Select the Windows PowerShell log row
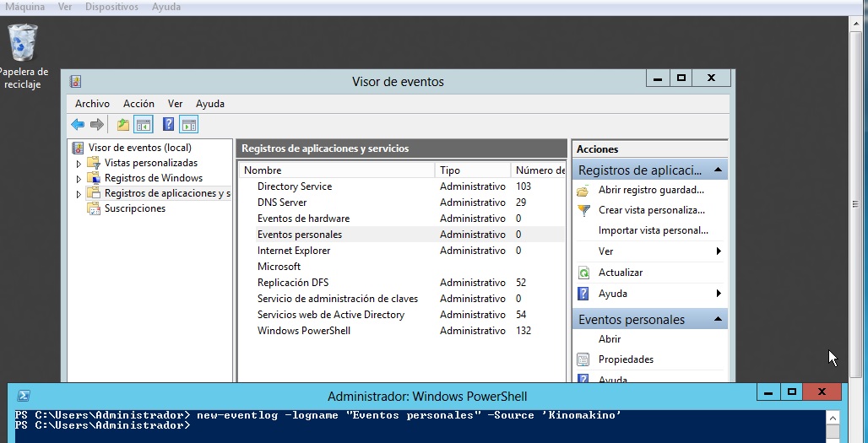The height and width of the screenshot is (443, 868). click(x=303, y=331)
